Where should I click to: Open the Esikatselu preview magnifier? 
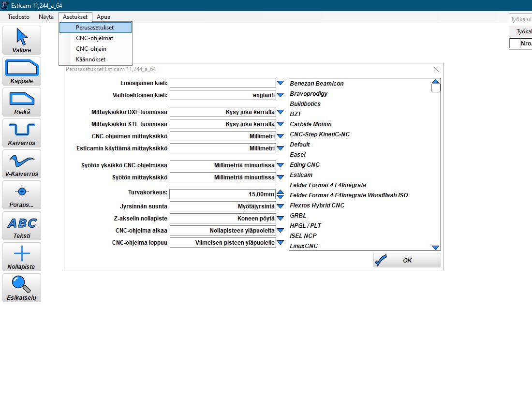coord(22,288)
